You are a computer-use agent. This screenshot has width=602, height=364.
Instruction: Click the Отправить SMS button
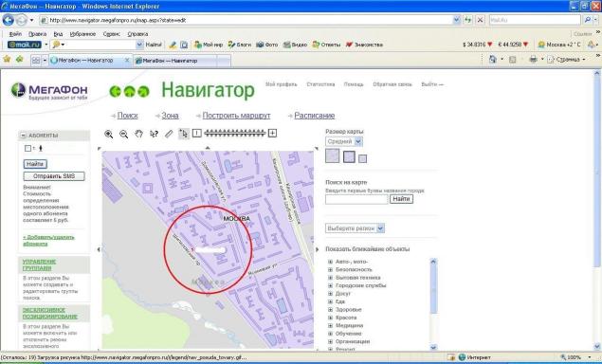54,176
